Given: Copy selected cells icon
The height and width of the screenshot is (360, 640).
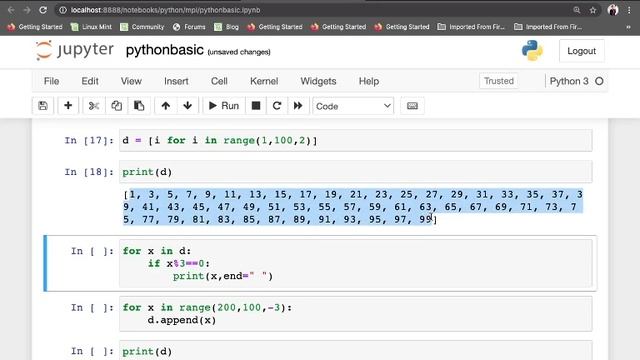Looking at the screenshot, I should pos(116,106).
